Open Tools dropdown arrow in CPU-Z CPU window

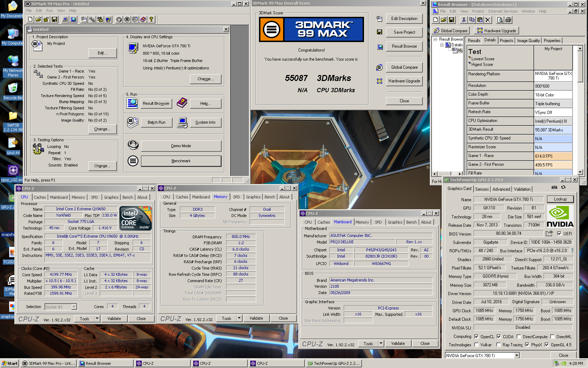click(x=97, y=319)
